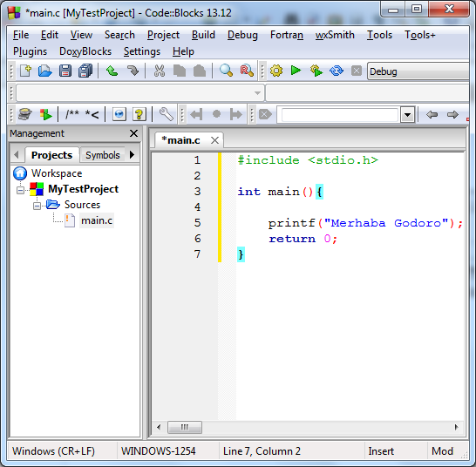
Task: Clear incremental search field icon
Action: [265, 114]
